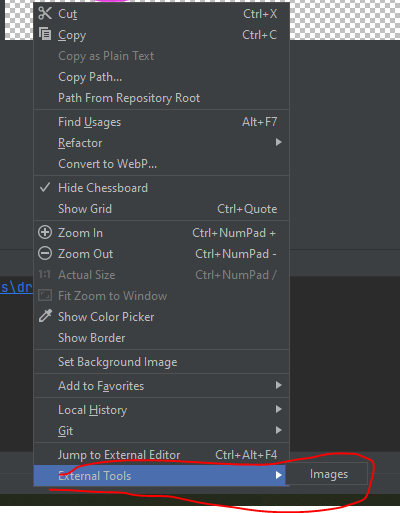Click the Copy pages icon
The height and width of the screenshot is (513, 400).
45,34
